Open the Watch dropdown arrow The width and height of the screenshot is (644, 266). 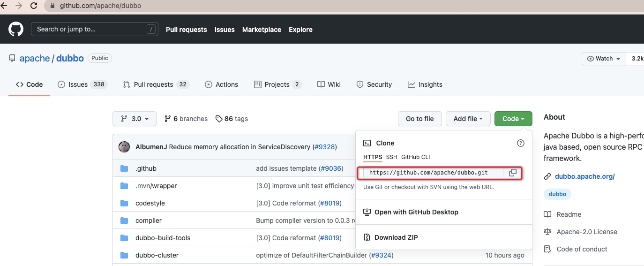click(x=618, y=59)
